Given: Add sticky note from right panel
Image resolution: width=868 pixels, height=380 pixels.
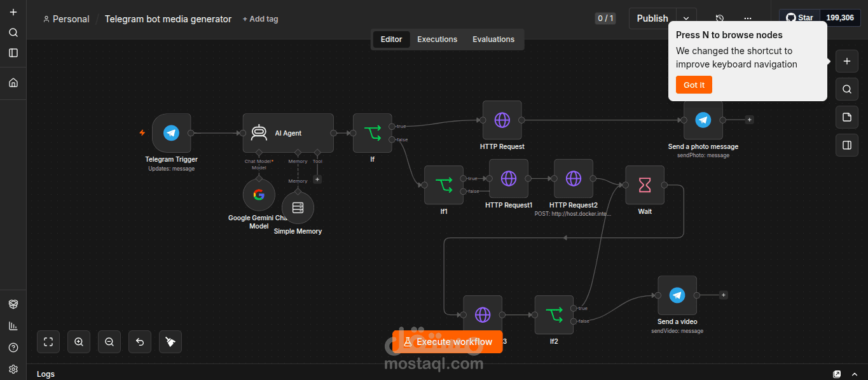Looking at the screenshot, I should [x=847, y=117].
